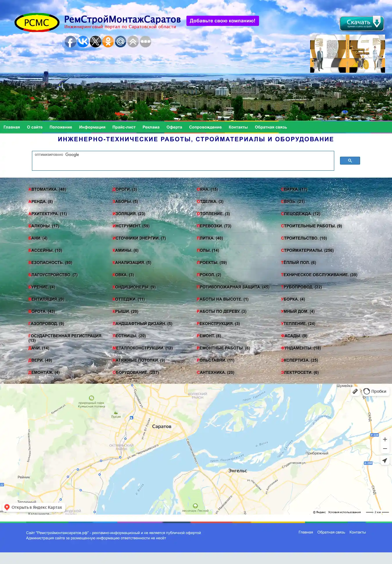Expand more share options (three dots)
Viewport: 392px width, 564px height.
click(x=145, y=42)
